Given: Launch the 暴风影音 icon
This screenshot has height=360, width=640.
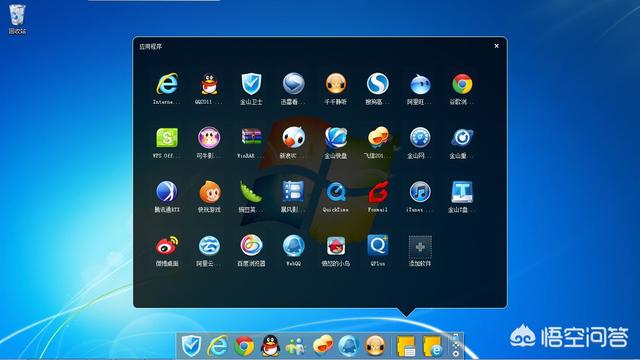Looking at the screenshot, I should pos(293,191).
